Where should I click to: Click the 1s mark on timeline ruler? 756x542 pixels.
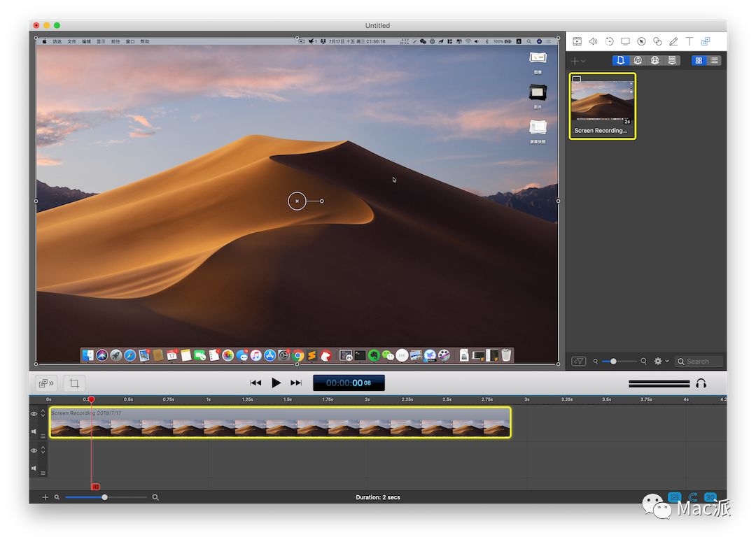point(209,399)
